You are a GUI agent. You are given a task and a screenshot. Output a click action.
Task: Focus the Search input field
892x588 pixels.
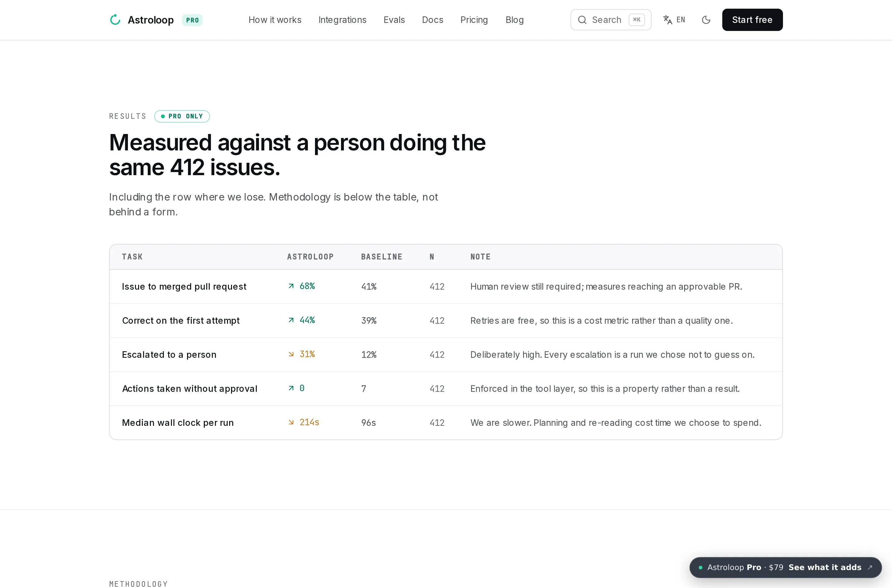[610, 20]
